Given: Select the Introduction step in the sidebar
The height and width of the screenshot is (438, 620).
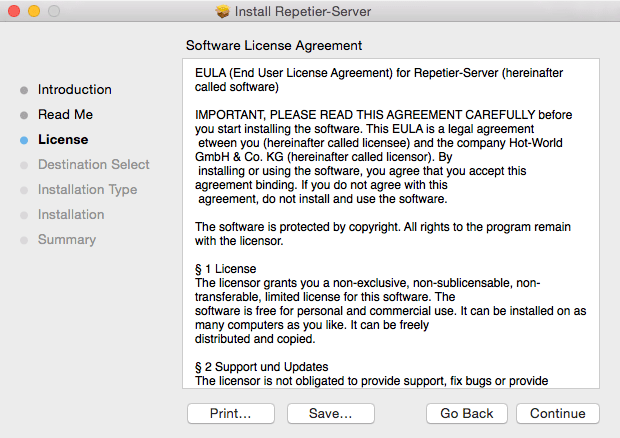Looking at the screenshot, I should pos(75,90).
